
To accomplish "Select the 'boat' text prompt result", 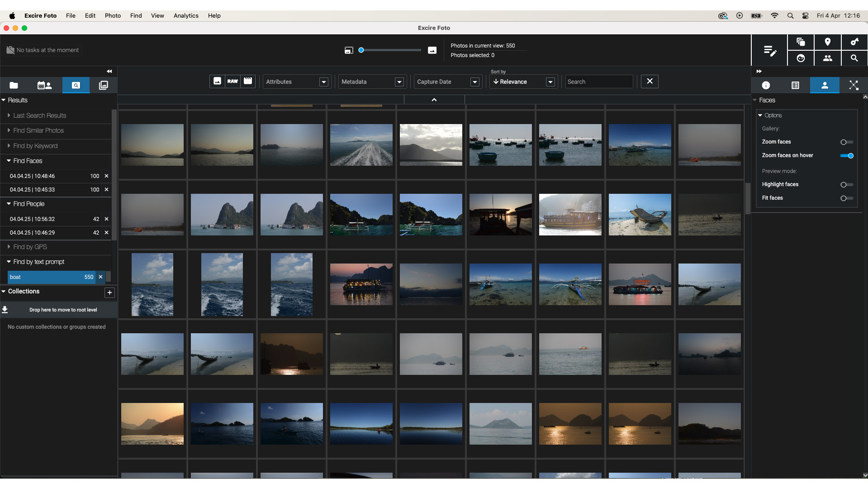I will click(52, 277).
